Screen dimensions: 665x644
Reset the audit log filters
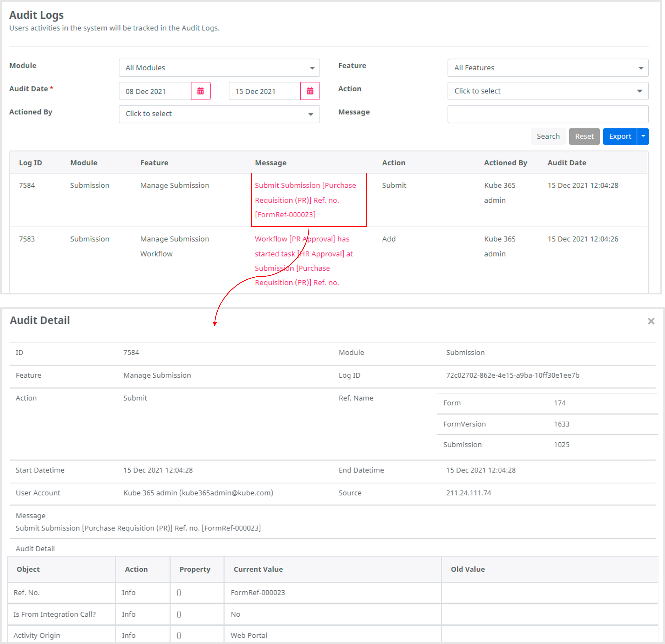click(x=584, y=136)
